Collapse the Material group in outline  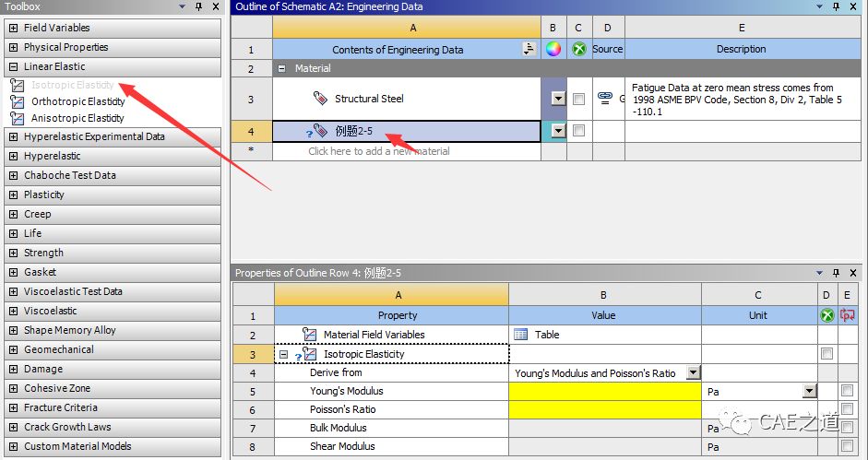pos(281,68)
